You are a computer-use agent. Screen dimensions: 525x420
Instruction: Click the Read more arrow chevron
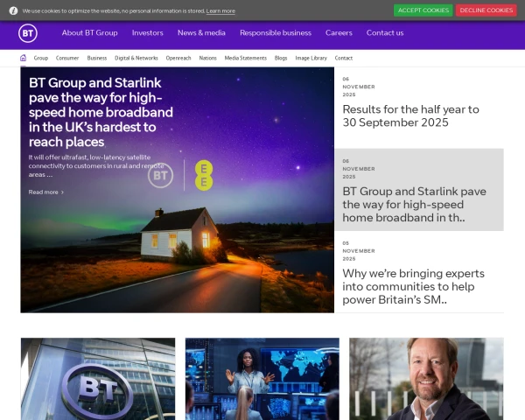pyautogui.click(x=62, y=192)
